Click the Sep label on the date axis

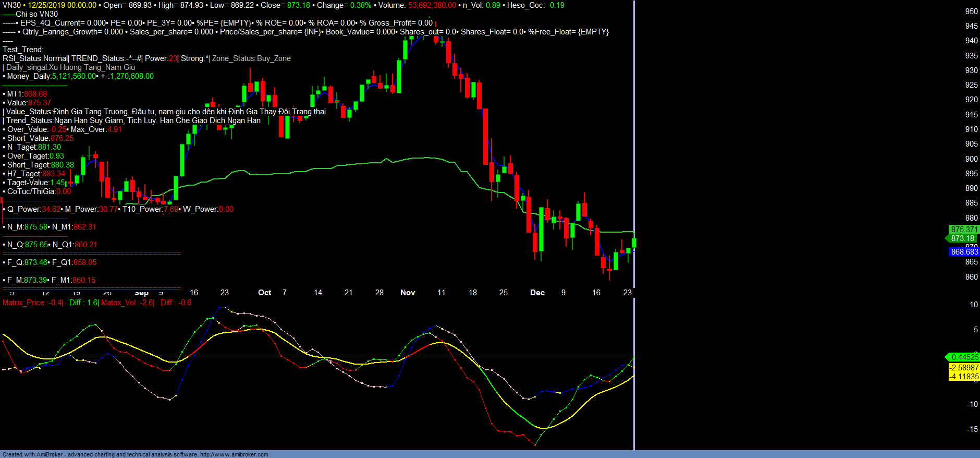tap(142, 294)
